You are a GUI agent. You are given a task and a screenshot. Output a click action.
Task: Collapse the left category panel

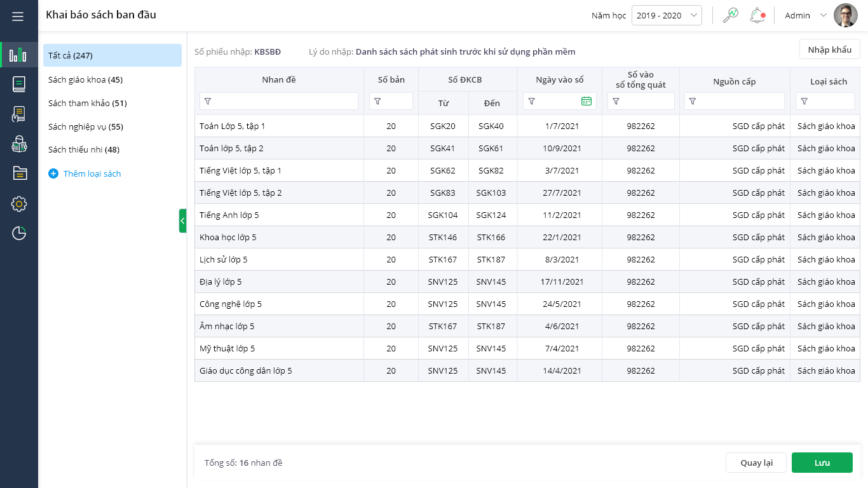point(182,220)
